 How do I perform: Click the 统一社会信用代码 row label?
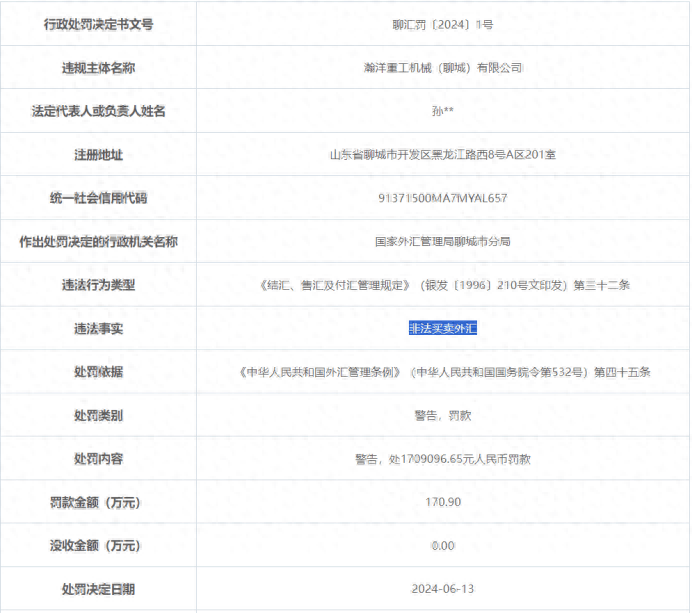(x=98, y=198)
